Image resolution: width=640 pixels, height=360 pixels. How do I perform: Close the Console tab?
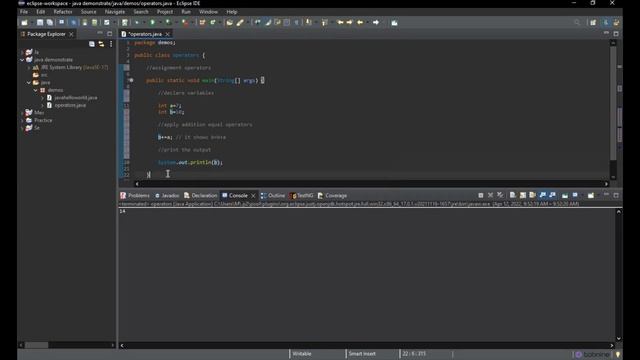pos(253,196)
